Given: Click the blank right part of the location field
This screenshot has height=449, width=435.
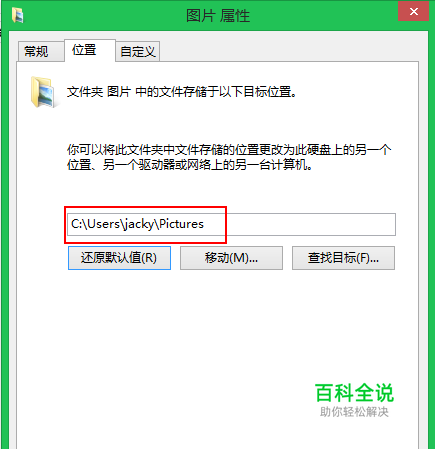Looking at the screenshot, I should point(310,224).
